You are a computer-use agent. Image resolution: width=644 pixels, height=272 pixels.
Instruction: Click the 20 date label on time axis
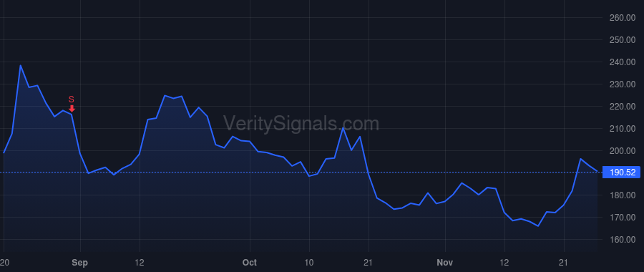point(4,263)
